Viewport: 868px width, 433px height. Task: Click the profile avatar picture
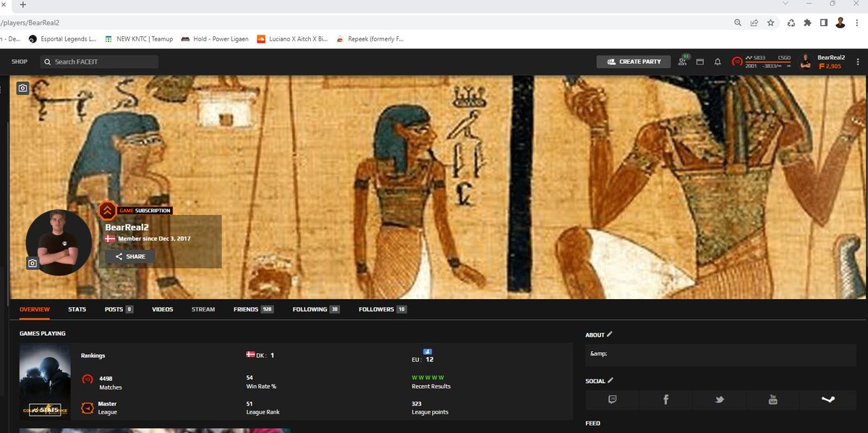pos(59,243)
